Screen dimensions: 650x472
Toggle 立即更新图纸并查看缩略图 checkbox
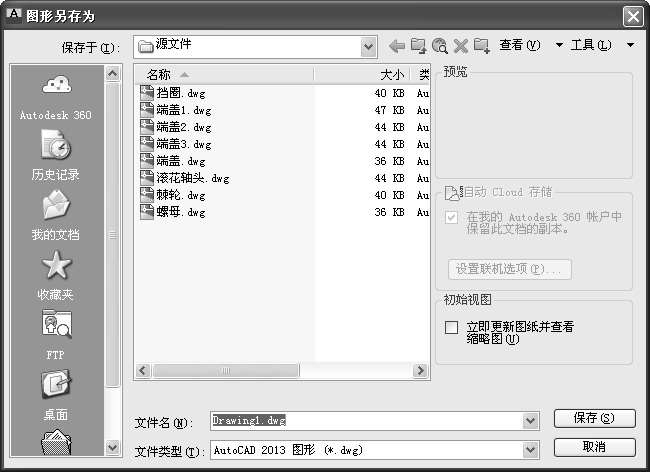click(x=451, y=327)
